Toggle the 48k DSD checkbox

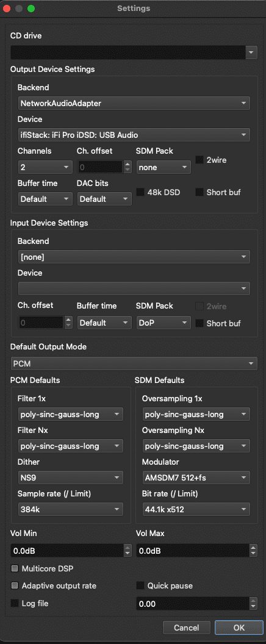coord(140,192)
